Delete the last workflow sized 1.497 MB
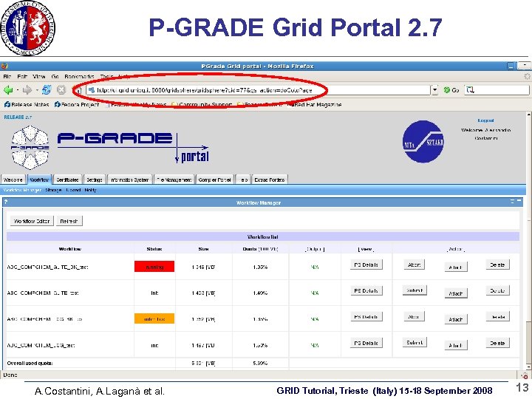Image resolution: width=532 pixels, height=399 pixels. coord(498,343)
